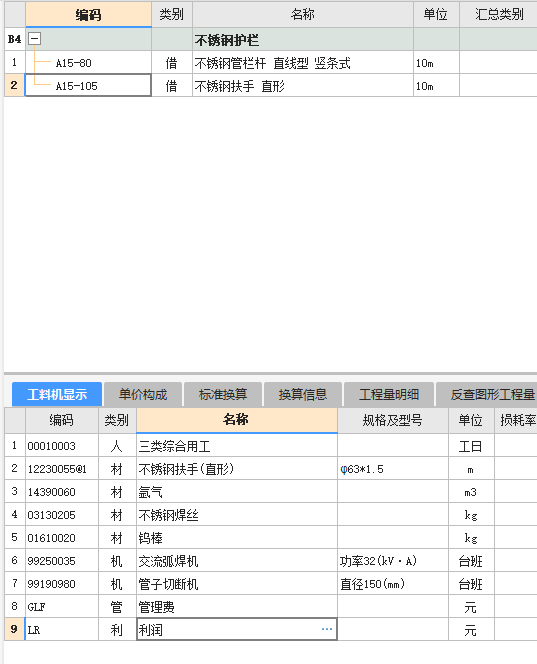537x664 pixels.
Task: Open the ellipsis button in 利润 cell
Action: 327,629
